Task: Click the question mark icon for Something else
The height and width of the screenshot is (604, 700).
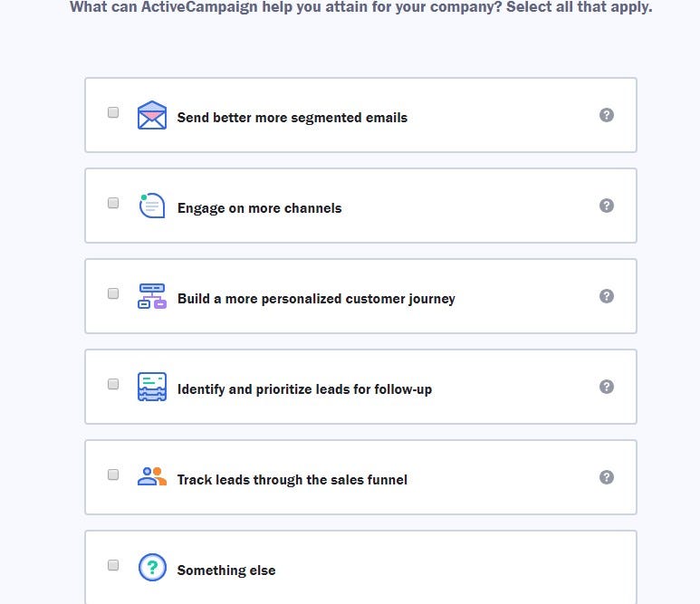Action: [x=152, y=568]
